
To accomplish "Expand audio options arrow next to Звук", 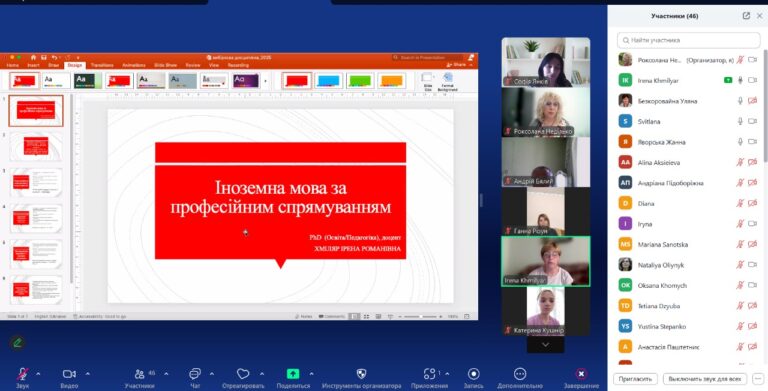I will pos(38,374).
